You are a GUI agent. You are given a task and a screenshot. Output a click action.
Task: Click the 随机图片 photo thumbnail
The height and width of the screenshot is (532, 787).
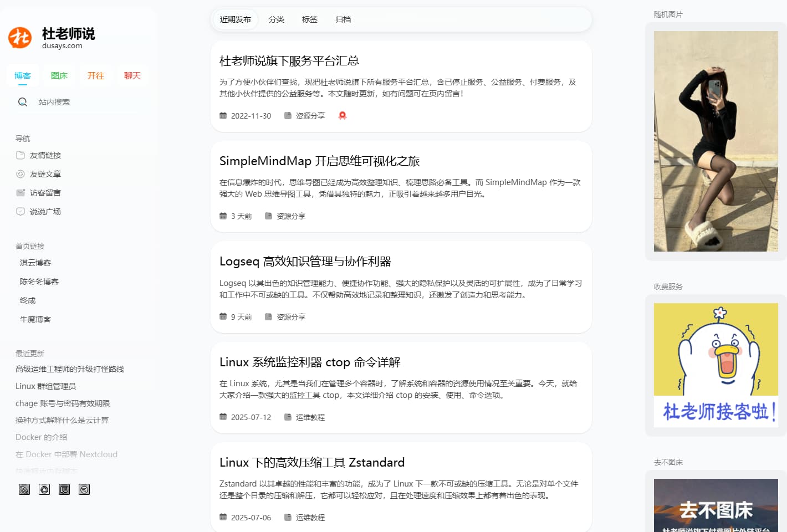pos(716,142)
